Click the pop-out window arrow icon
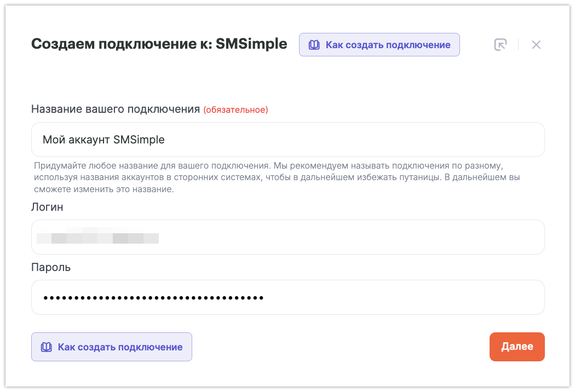This screenshot has height=392, width=575. (500, 45)
